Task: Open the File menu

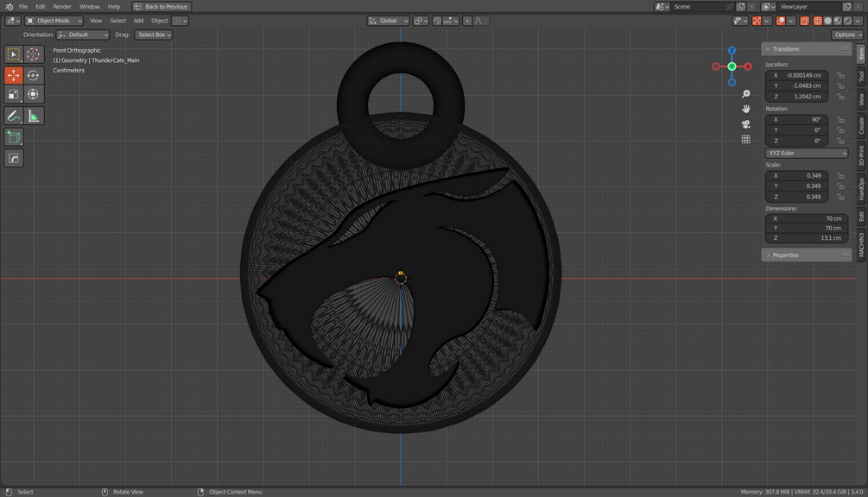Action: (x=23, y=7)
